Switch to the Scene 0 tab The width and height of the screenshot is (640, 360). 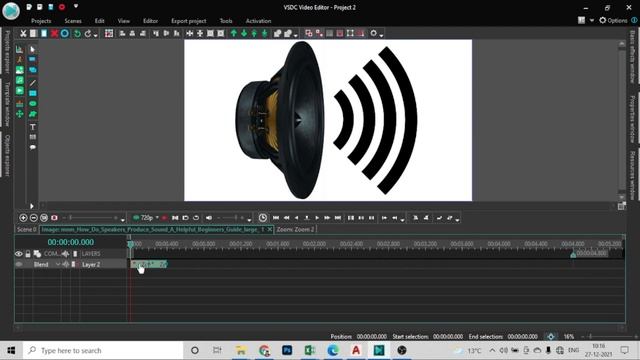pyautogui.click(x=27, y=229)
